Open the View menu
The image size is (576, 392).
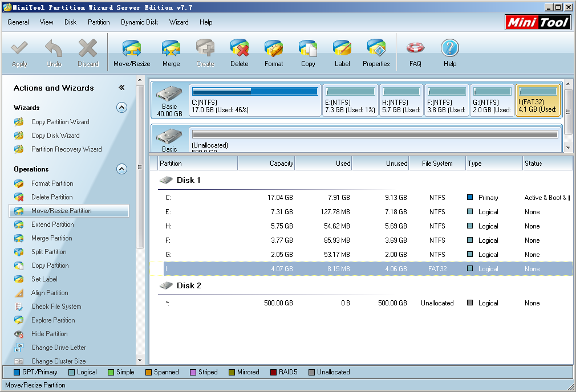pos(46,22)
